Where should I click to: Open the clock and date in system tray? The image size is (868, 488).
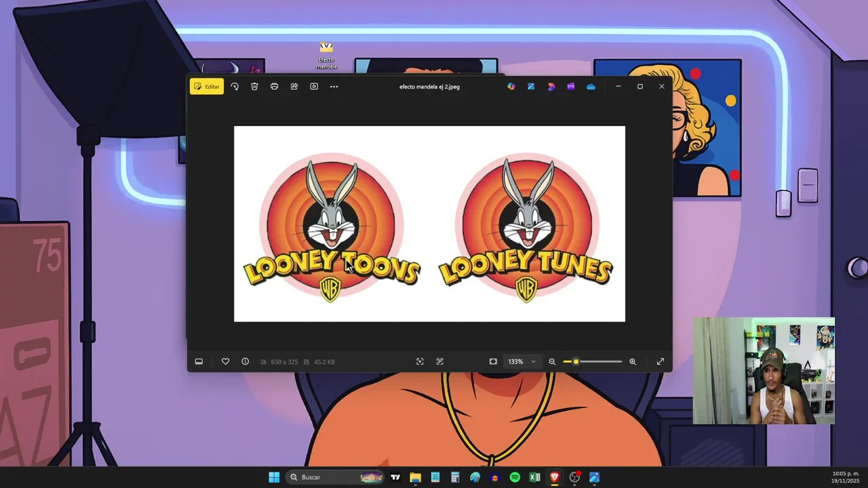point(846,477)
